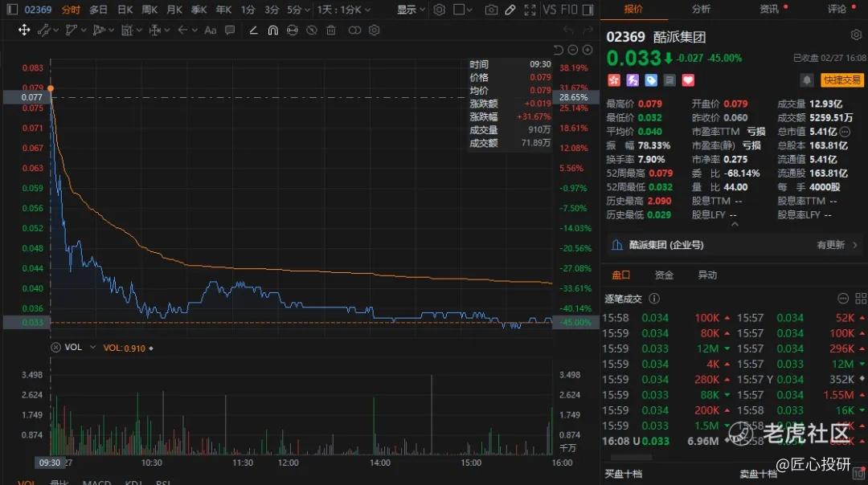This screenshot has width=868, height=485.
Task: Switch to the 多日 multi-day chart tab
Action: (99, 10)
